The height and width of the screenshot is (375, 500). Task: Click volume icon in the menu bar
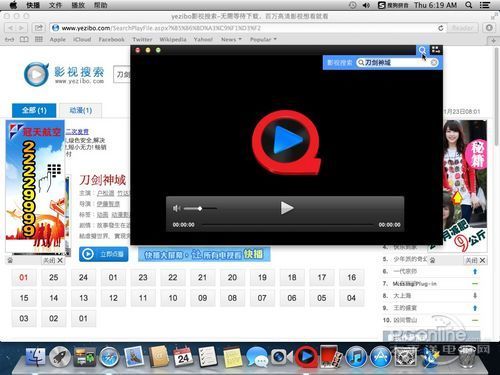click(x=366, y=5)
